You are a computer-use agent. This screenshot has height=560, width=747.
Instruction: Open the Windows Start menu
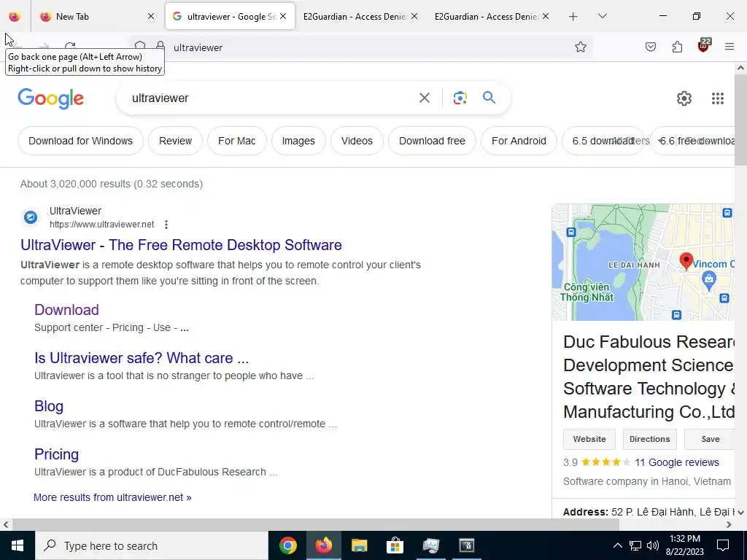click(18, 545)
